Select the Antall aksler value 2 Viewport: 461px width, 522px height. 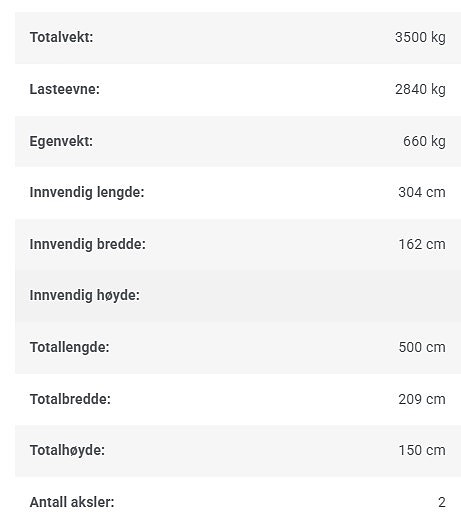pyautogui.click(x=442, y=502)
